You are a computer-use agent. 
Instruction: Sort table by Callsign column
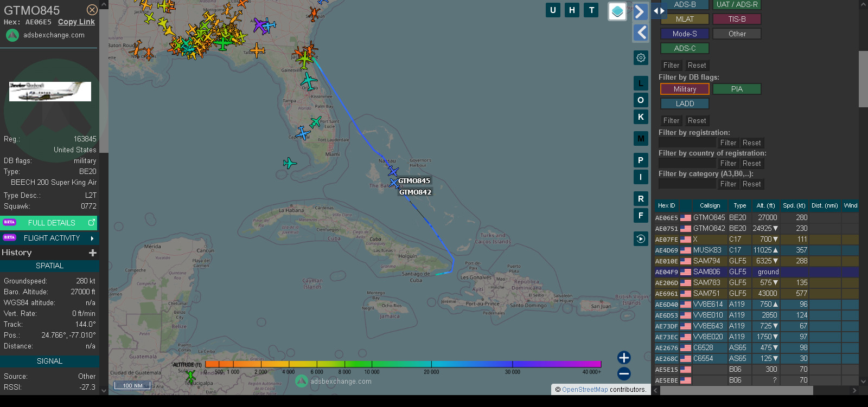coord(710,205)
